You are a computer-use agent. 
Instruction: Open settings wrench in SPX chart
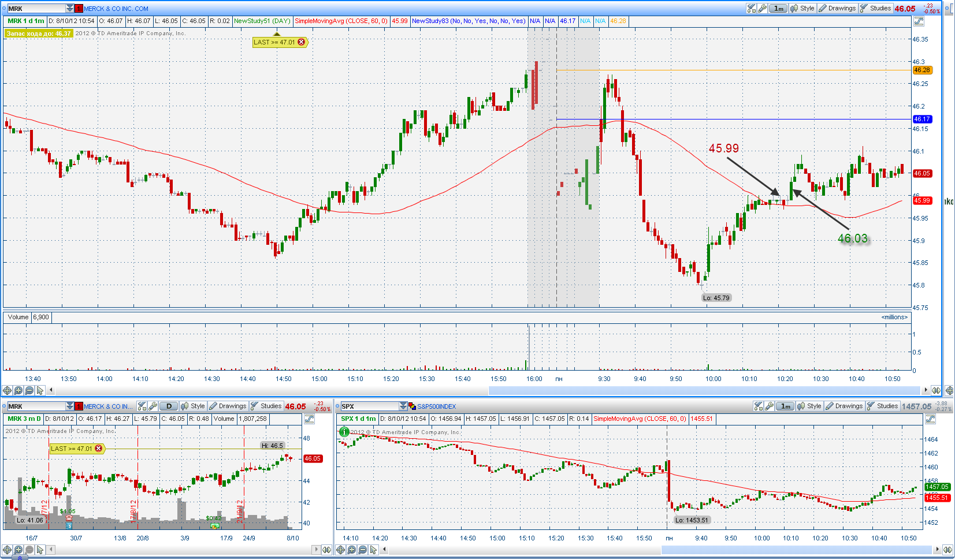click(769, 406)
